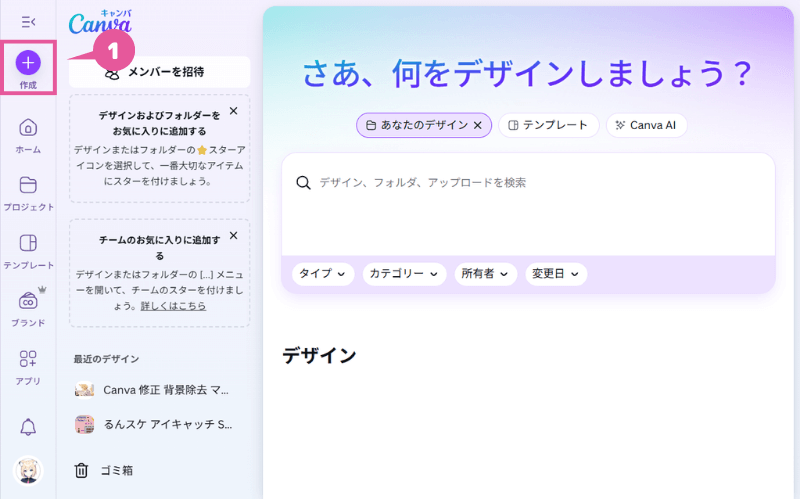Select the テンプレート filter chip
The width and height of the screenshot is (800, 500).
(548, 125)
